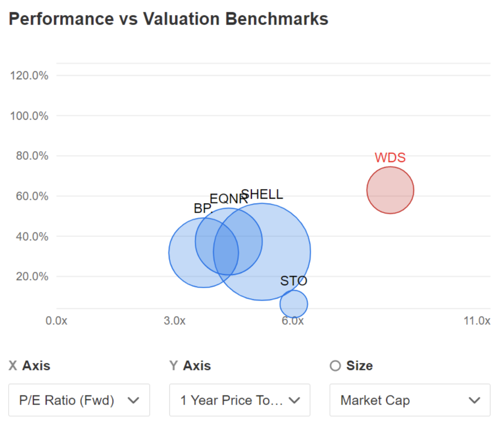Screen dimensions: 504x431
Task: Select the small STO bubble
Action: tap(293, 304)
